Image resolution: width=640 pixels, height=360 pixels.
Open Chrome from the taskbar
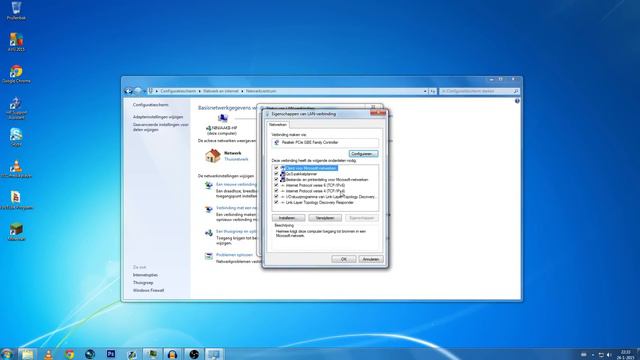[69, 354]
